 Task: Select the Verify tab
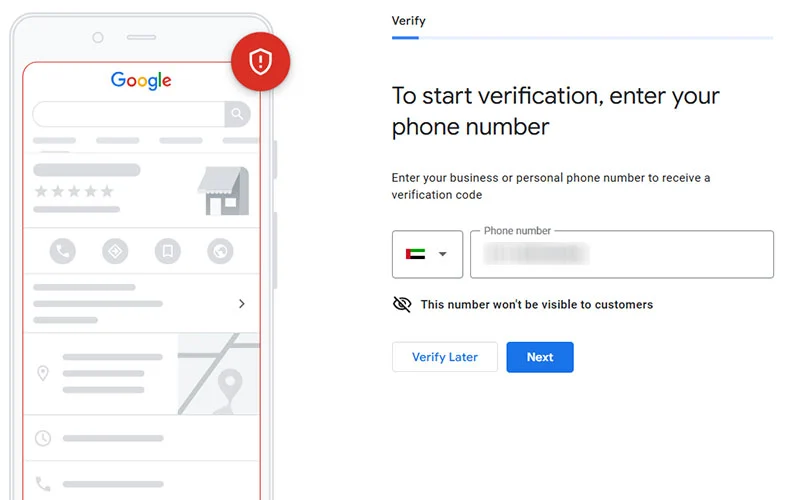pyautogui.click(x=408, y=20)
